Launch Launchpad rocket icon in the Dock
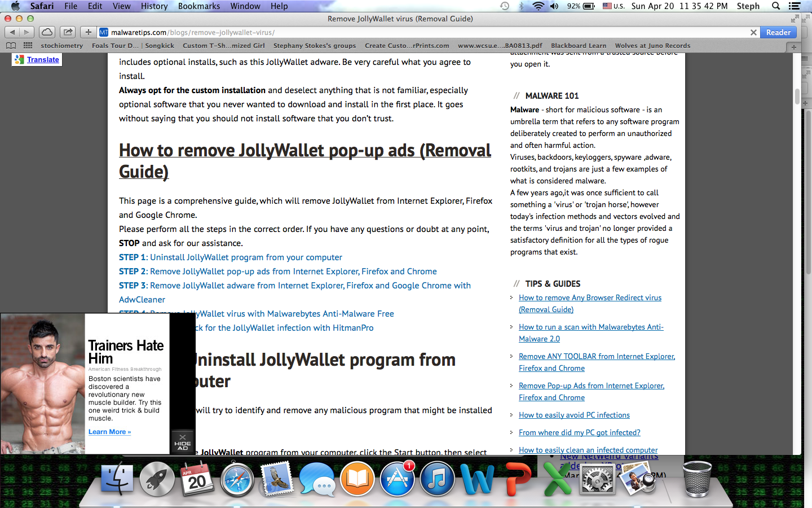 [157, 479]
